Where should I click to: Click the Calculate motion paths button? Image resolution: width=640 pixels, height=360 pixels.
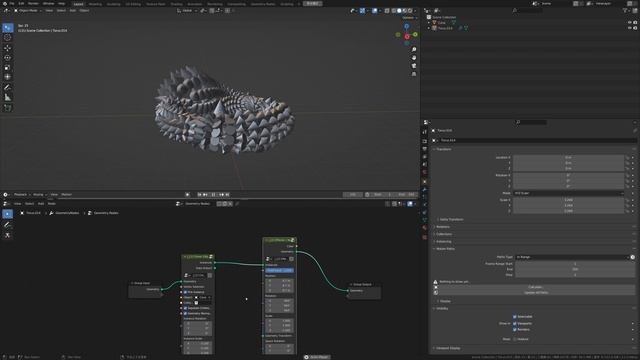pyautogui.click(x=535, y=287)
